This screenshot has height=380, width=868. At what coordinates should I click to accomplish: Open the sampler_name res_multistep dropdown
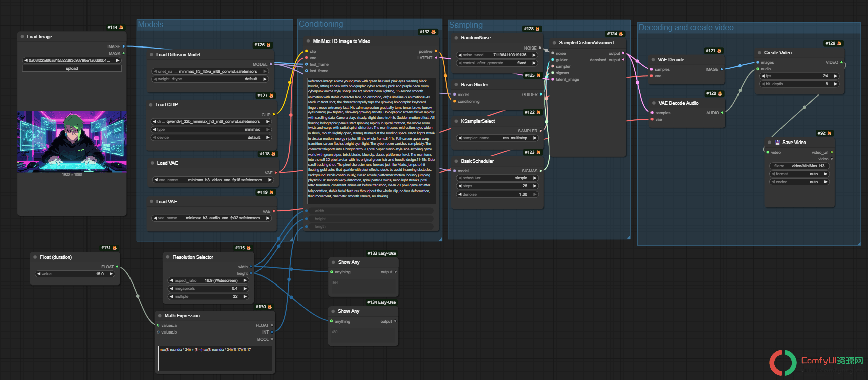[x=497, y=138]
